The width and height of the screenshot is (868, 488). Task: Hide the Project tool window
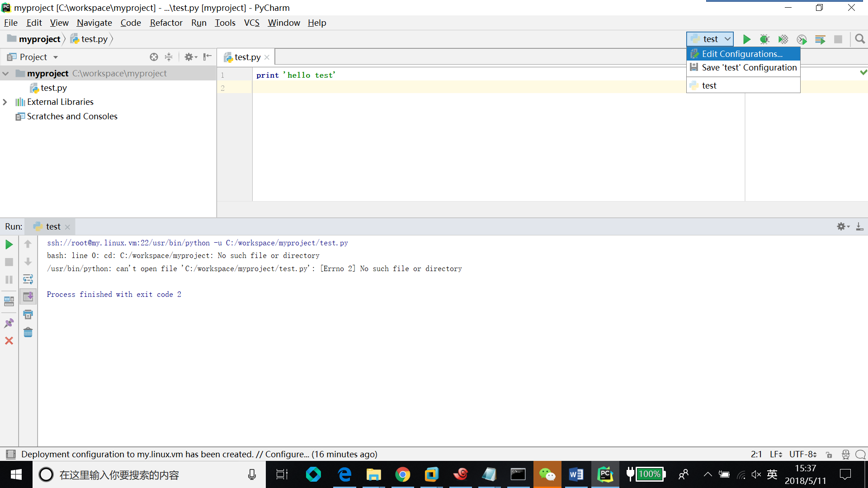click(x=208, y=57)
